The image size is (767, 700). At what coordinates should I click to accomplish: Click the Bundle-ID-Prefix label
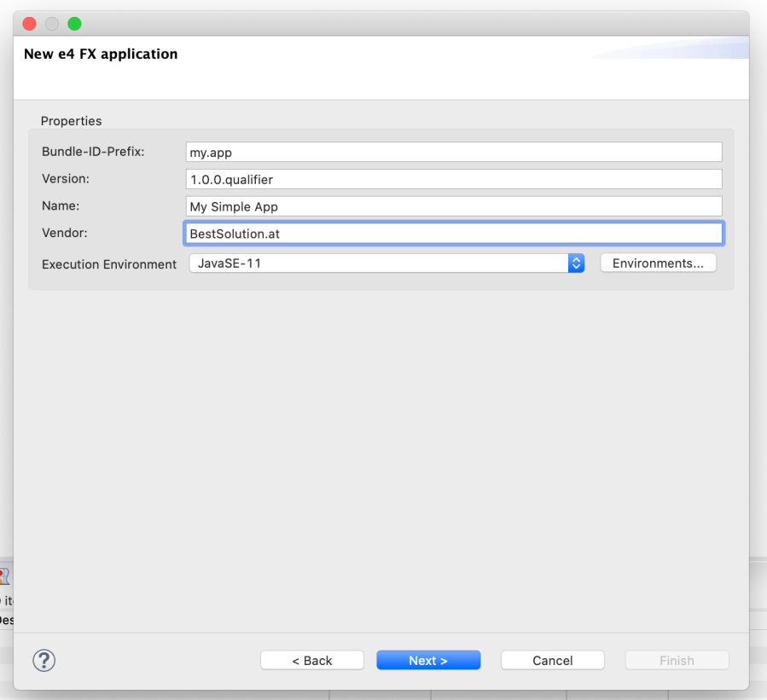click(x=93, y=152)
